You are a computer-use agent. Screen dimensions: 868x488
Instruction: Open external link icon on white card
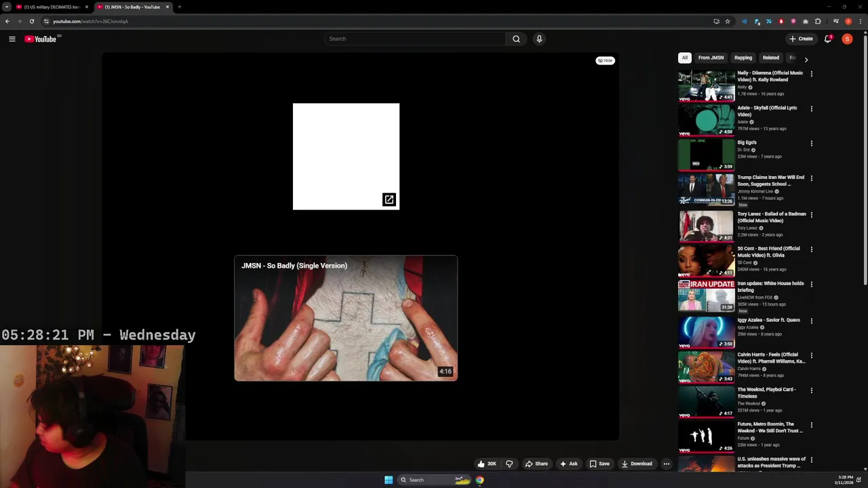click(389, 199)
